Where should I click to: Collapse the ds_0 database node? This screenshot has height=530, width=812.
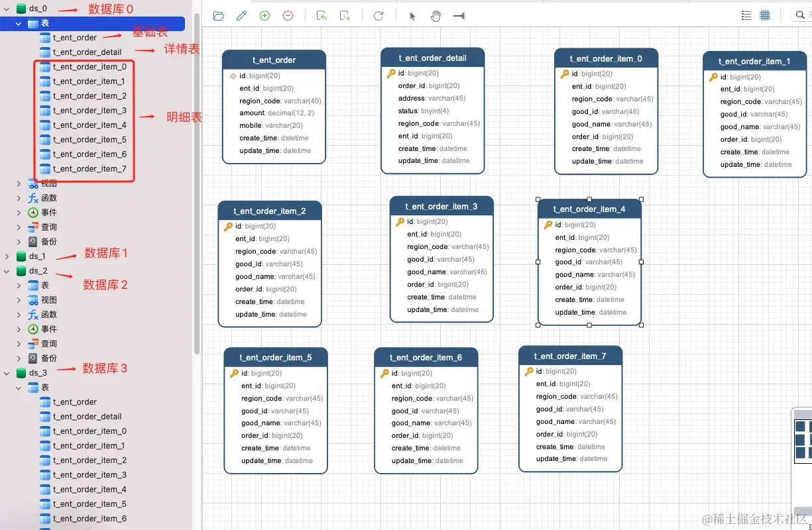[7, 9]
